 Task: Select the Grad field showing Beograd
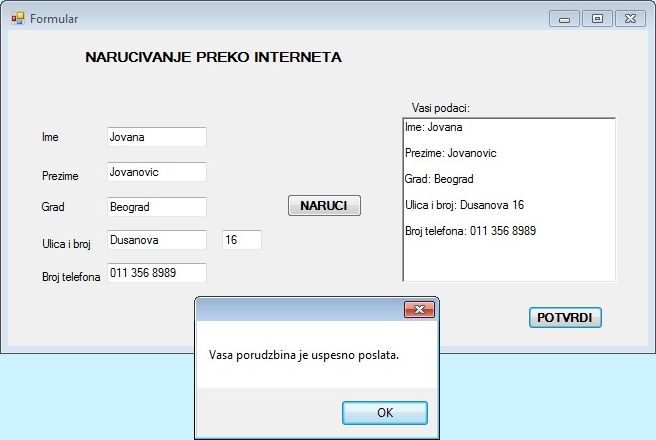tap(156, 207)
